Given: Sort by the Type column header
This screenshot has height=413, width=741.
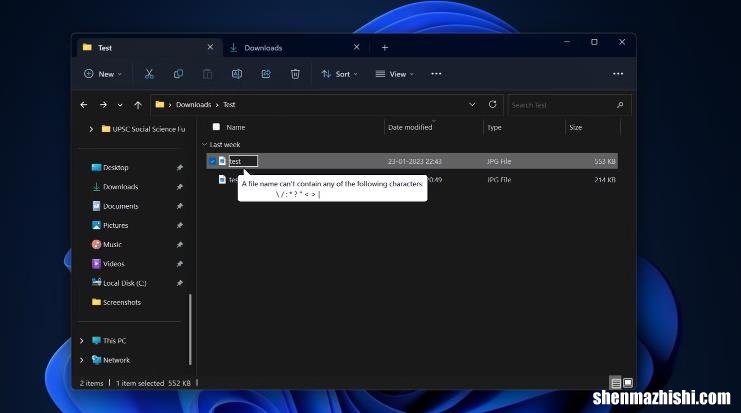Looking at the screenshot, I should [494, 127].
